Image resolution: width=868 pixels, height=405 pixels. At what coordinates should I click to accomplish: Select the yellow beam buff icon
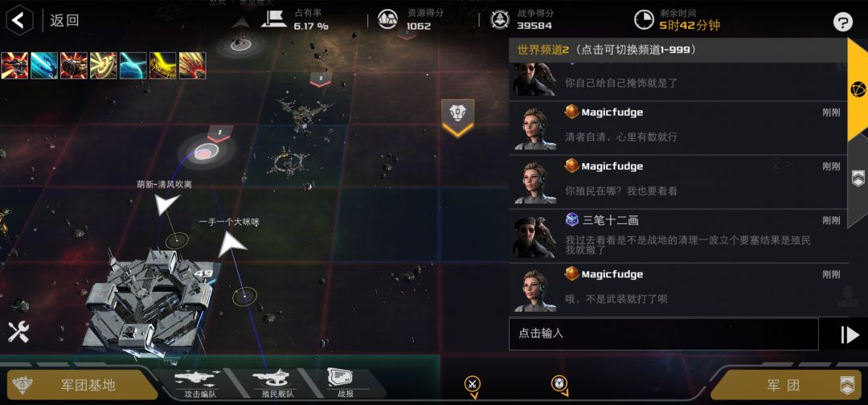[x=162, y=65]
